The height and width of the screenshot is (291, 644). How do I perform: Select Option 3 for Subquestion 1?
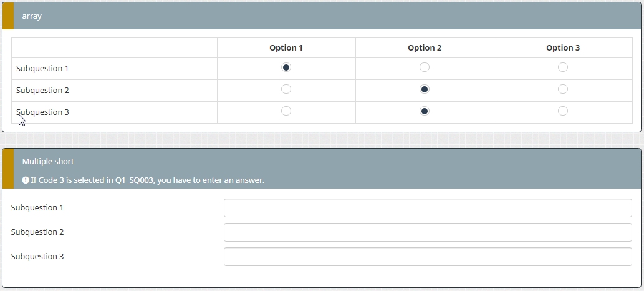(x=563, y=67)
